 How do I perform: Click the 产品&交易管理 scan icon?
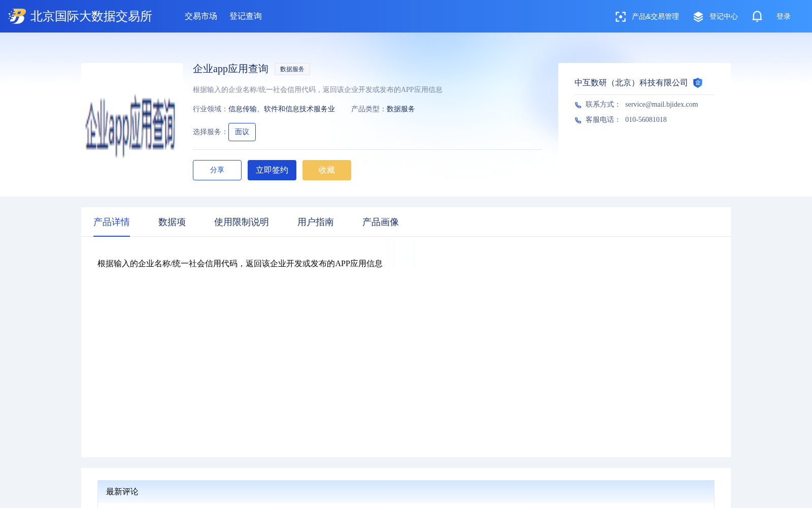tap(620, 17)
